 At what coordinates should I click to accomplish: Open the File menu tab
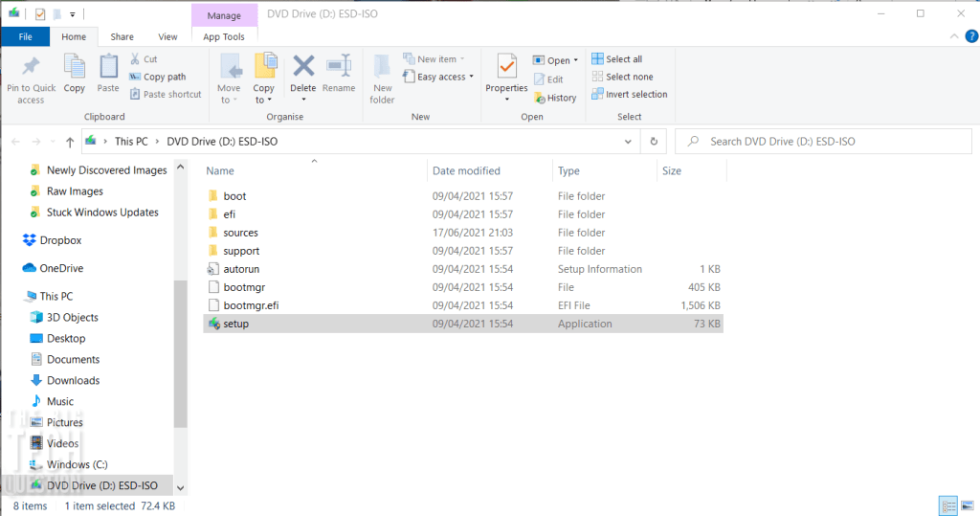coord(26,37)
